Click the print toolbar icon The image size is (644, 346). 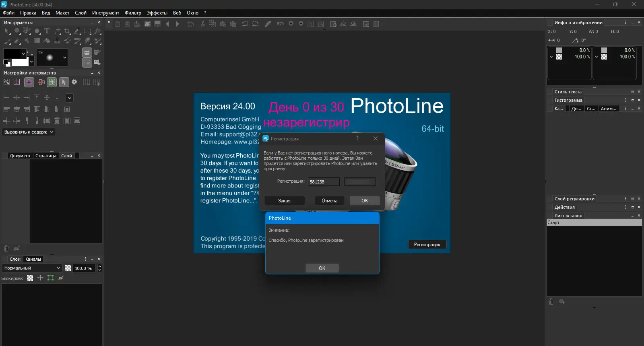tap(190, 24)
